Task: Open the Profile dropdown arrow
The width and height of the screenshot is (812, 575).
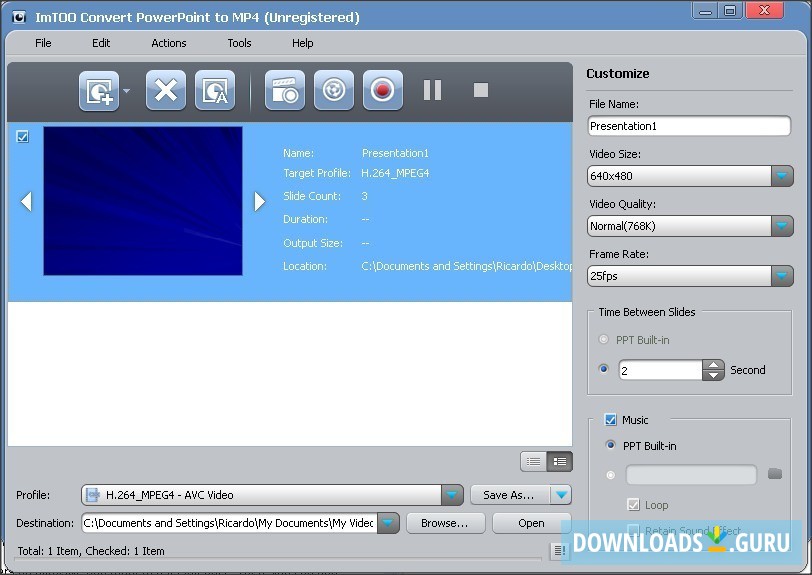Action: pyautogui.click(x=452, y=495)
